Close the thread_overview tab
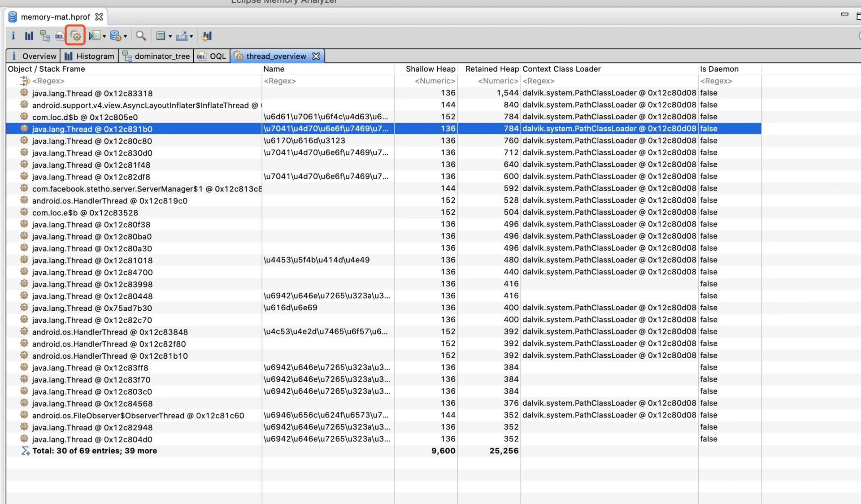This screenshot has height=504, width=861. tap(316, 56)
